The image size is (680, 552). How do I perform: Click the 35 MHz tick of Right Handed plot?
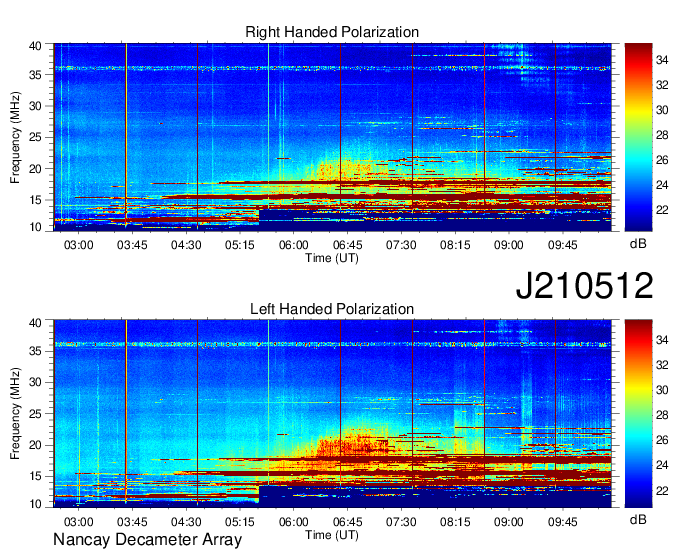35,75
